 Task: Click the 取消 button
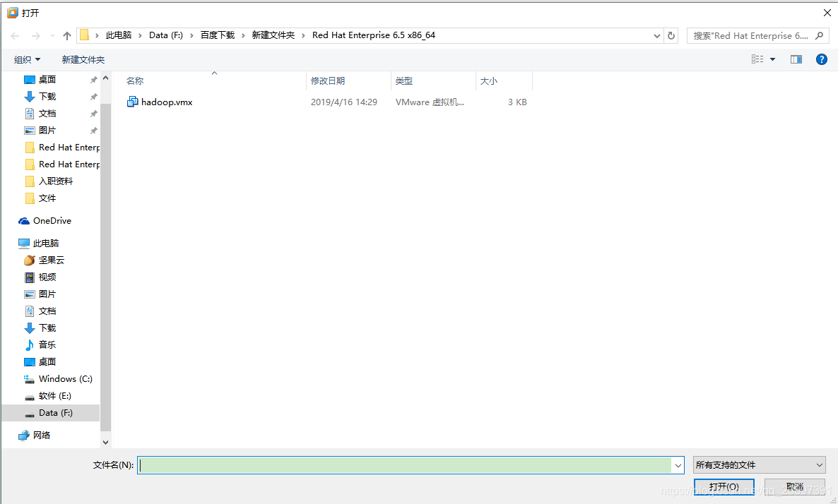click(795, 486)
